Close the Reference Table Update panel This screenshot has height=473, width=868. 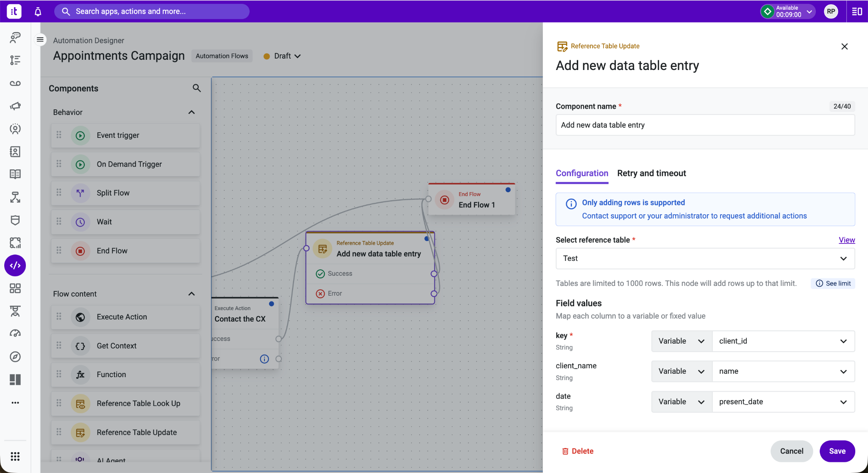pyautogui.click(x=844, y=46)
